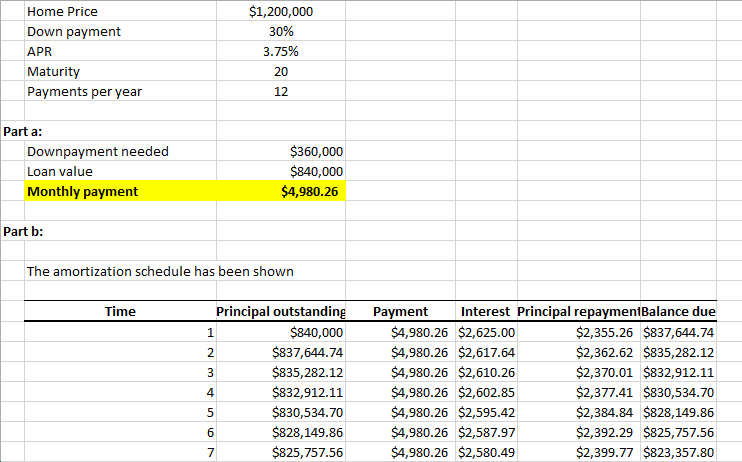Select the Payments per year label cell

(85, 91)
